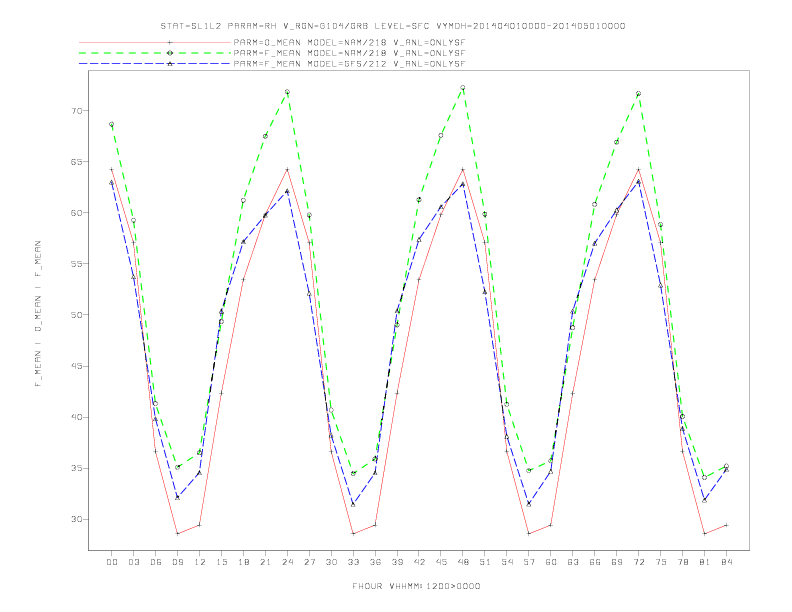This screenshot has width=792, height=612.
Task: Click the y-axis tick label 65
Action: 76,162
